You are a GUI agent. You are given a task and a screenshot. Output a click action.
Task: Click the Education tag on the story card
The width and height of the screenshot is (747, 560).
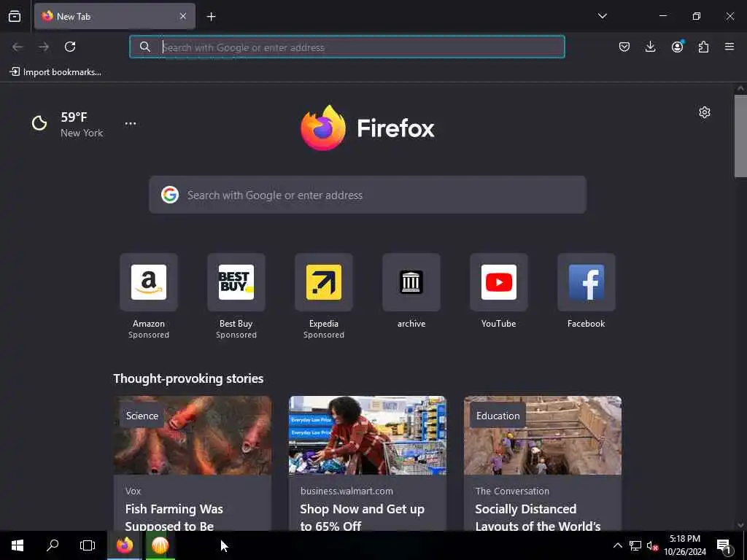pyautogui.click(x=498, y=416)
